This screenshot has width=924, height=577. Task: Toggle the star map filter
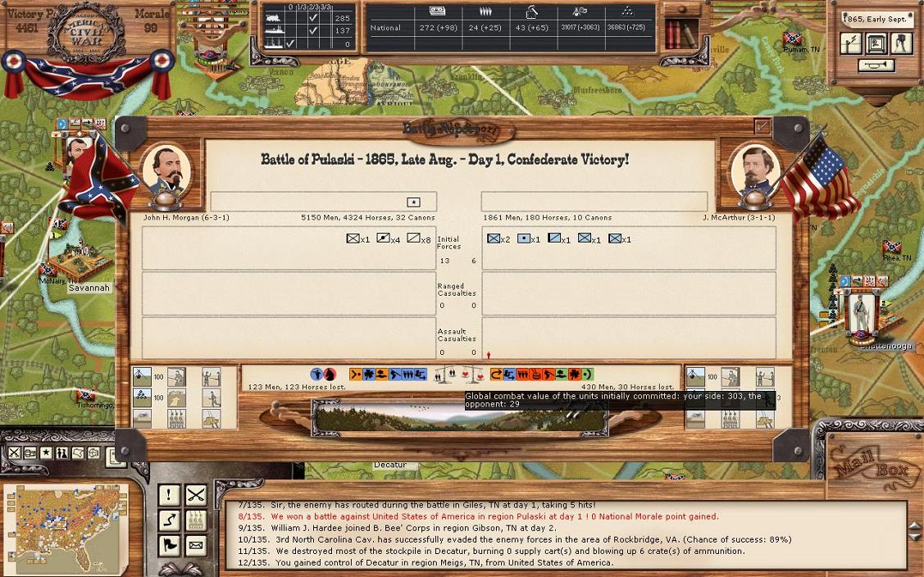(46, 453)
